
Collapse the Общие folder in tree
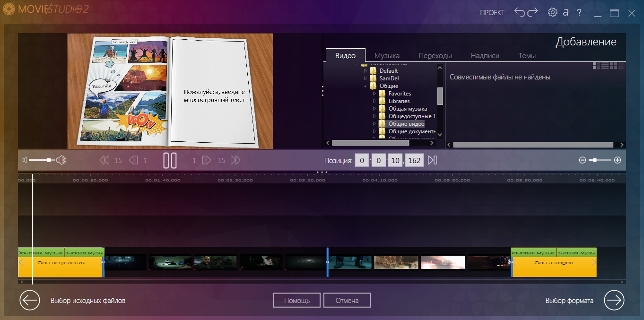366,86
